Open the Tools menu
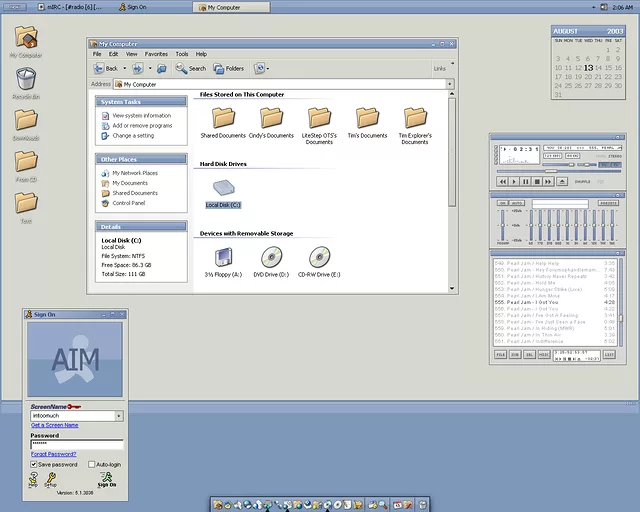The width and height of the screenshot is (640, 512). click(181, 54)
